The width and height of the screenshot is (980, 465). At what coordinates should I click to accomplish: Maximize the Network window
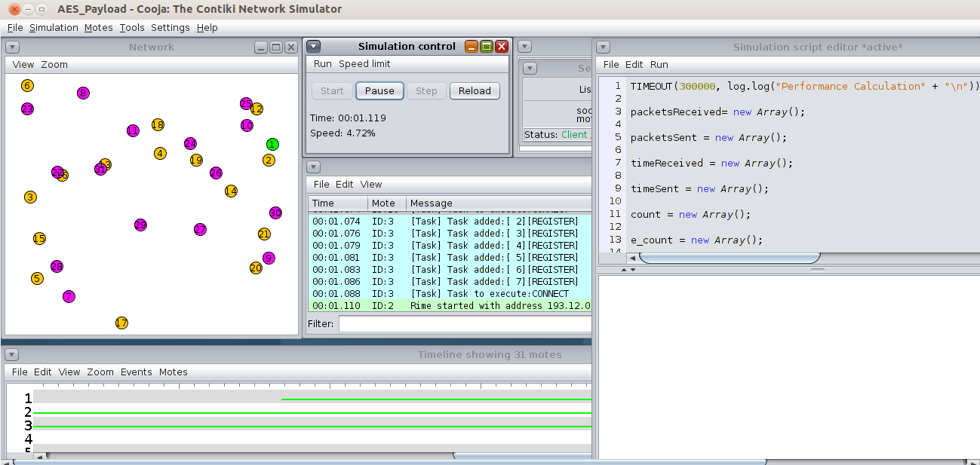click(x=276, y=47)
